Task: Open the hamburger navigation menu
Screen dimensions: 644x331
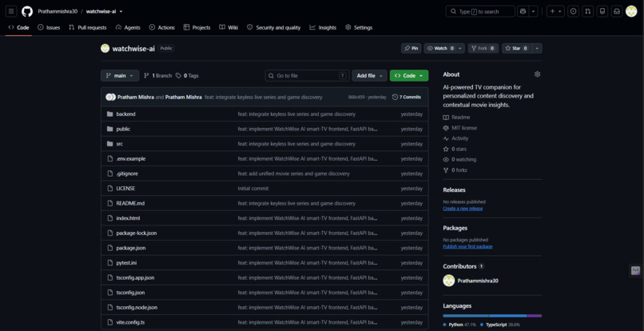Action: coord(11,11)
